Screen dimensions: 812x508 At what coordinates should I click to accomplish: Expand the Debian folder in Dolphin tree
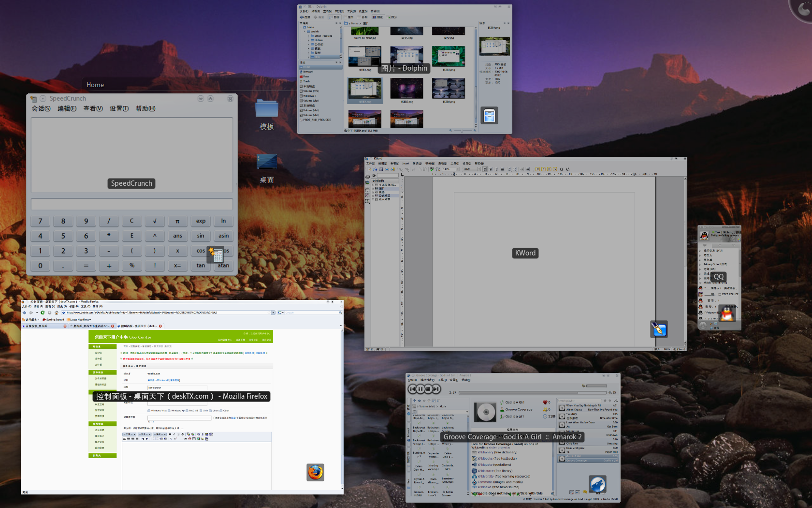[x=309, y=40]
